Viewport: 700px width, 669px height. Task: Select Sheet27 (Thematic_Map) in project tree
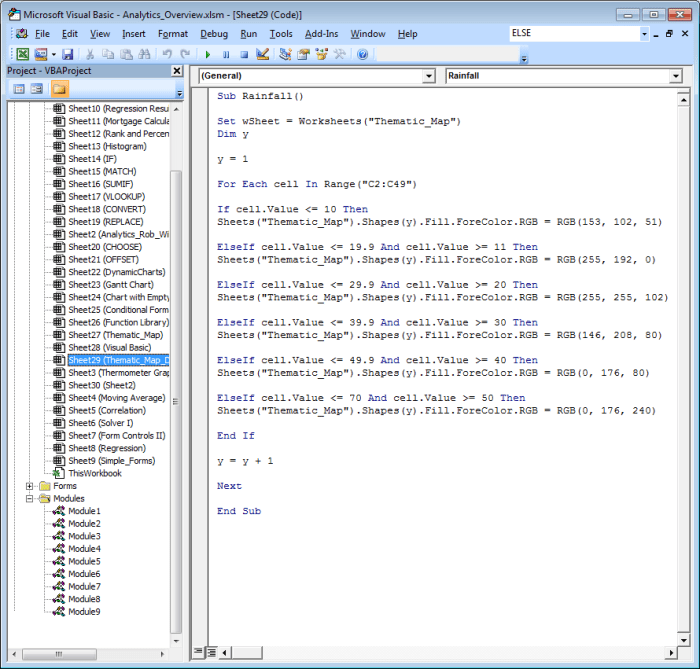(116, 335)
